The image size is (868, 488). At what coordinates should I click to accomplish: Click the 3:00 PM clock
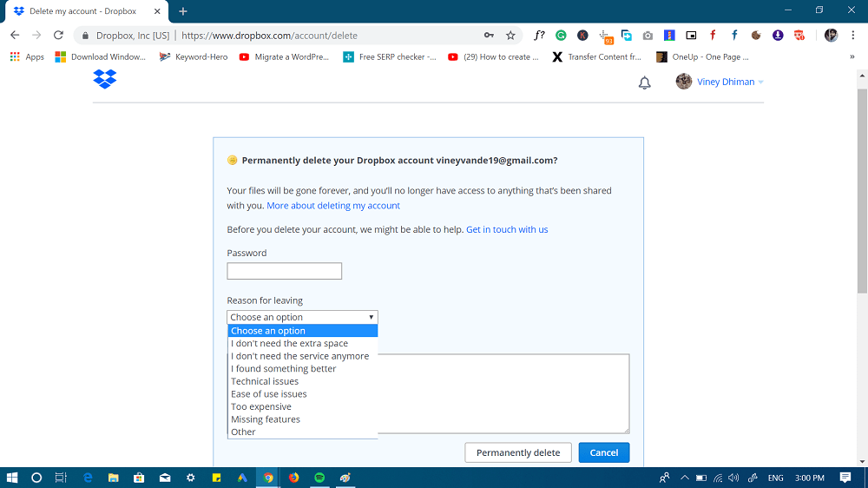809,478
